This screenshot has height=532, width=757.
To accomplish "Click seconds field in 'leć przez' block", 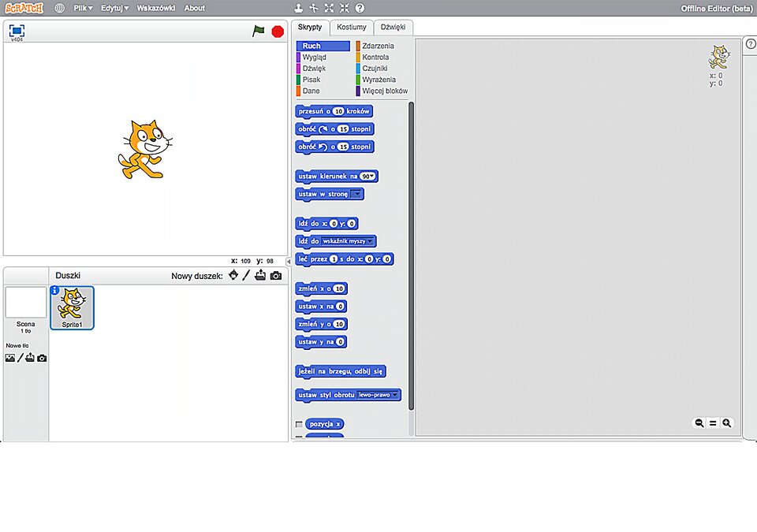I will coord(334,259).
